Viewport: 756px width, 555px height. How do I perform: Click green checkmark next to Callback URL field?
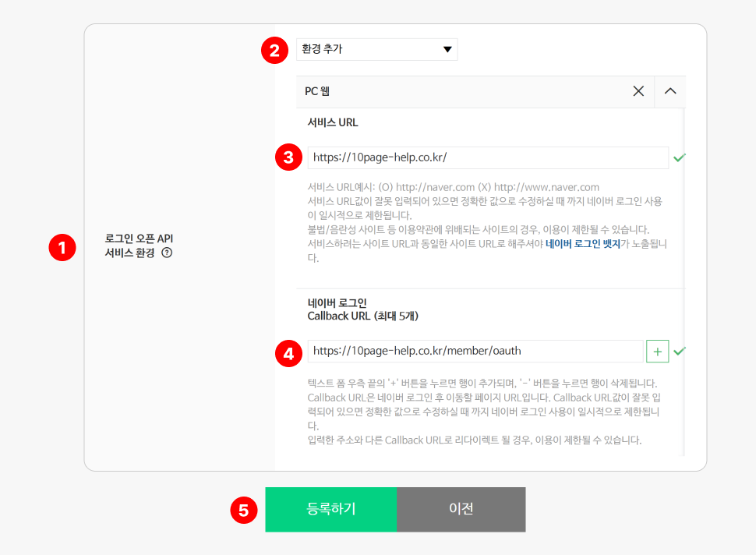(679, 352)
